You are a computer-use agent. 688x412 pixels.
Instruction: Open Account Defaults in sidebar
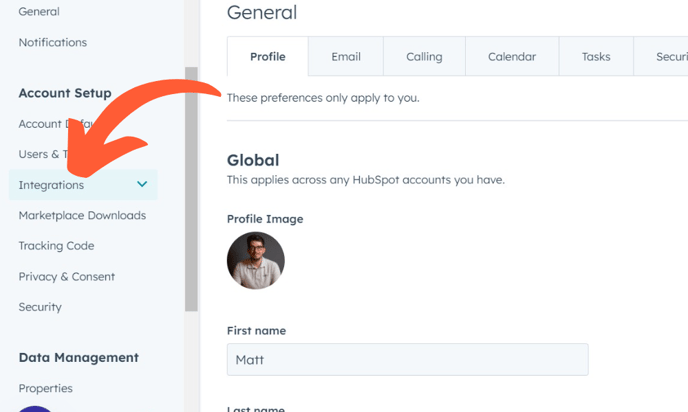[x=40, y=124]
